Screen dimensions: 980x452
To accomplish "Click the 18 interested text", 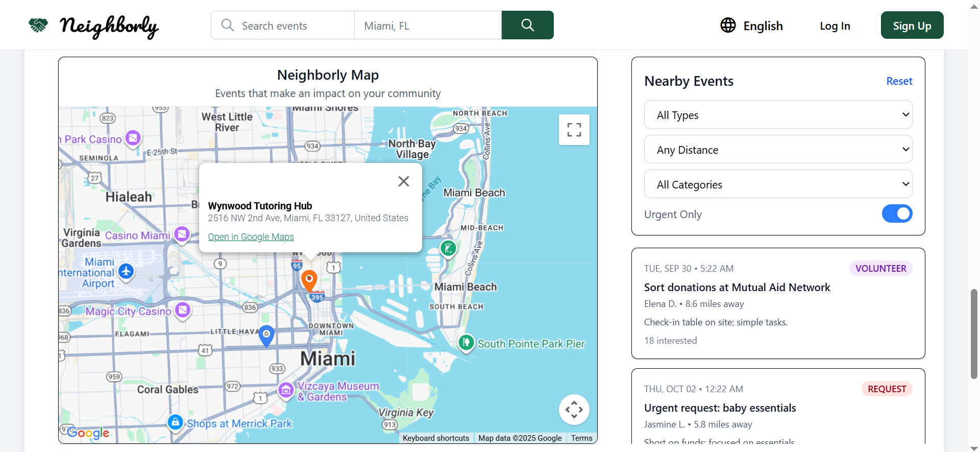I will point(670,341).
